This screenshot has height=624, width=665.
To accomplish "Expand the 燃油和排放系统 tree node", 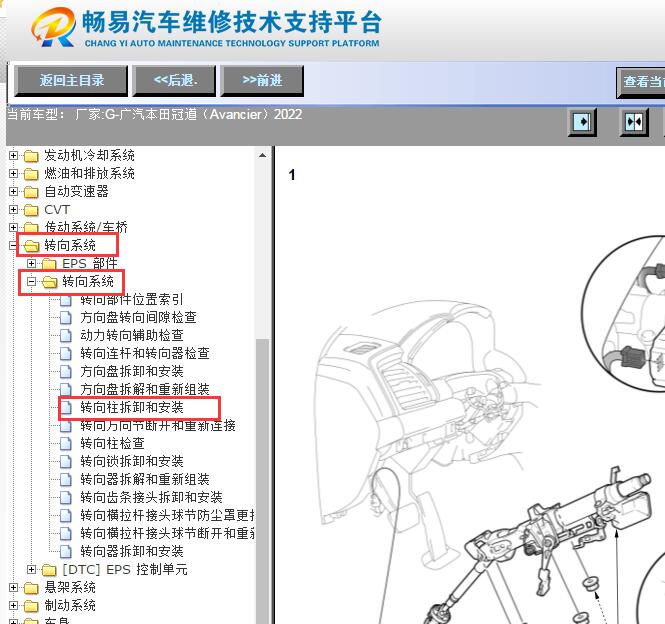I will [x=13, y=173].
